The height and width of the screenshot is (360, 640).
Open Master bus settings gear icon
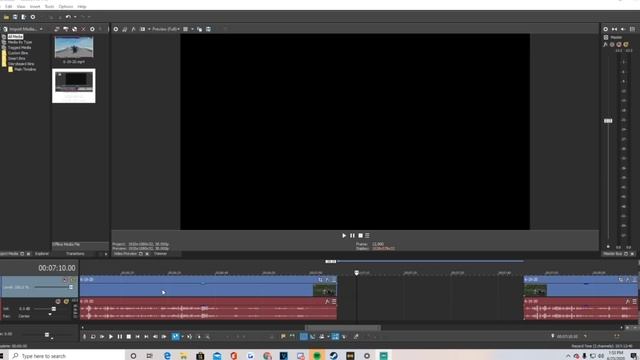(606, 29)
